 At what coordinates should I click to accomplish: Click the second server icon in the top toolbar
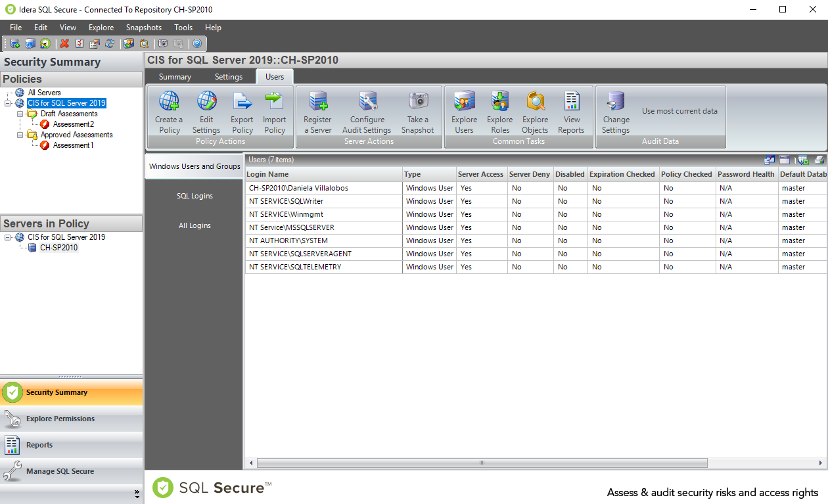[x=30, y=43]
